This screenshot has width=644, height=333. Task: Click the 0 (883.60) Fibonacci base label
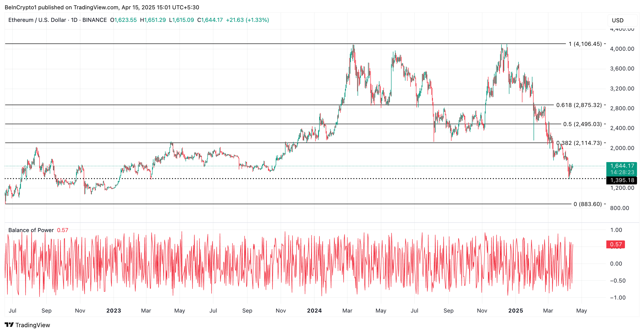588,204
